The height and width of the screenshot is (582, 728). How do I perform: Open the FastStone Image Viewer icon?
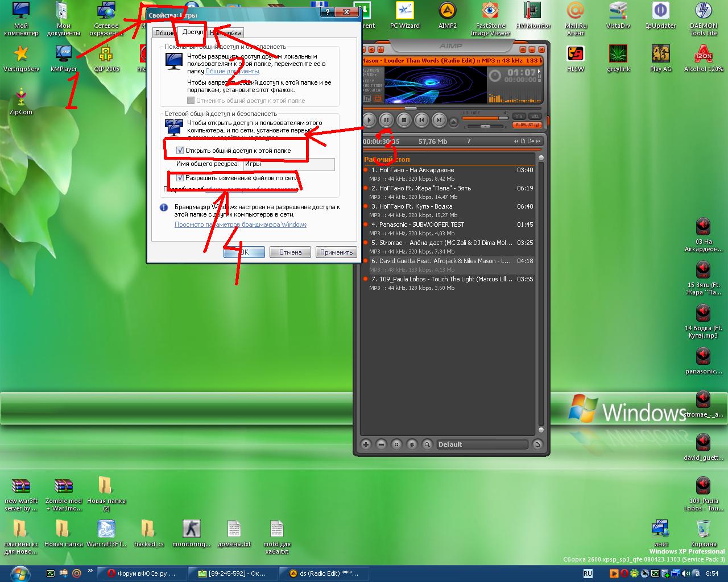[x=490, y=11]
